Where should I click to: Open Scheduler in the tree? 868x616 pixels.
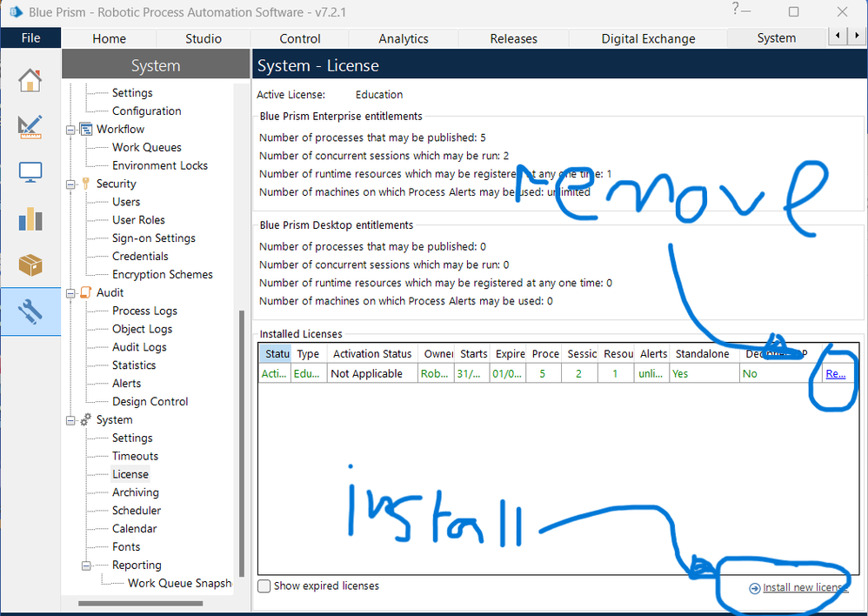137,511
